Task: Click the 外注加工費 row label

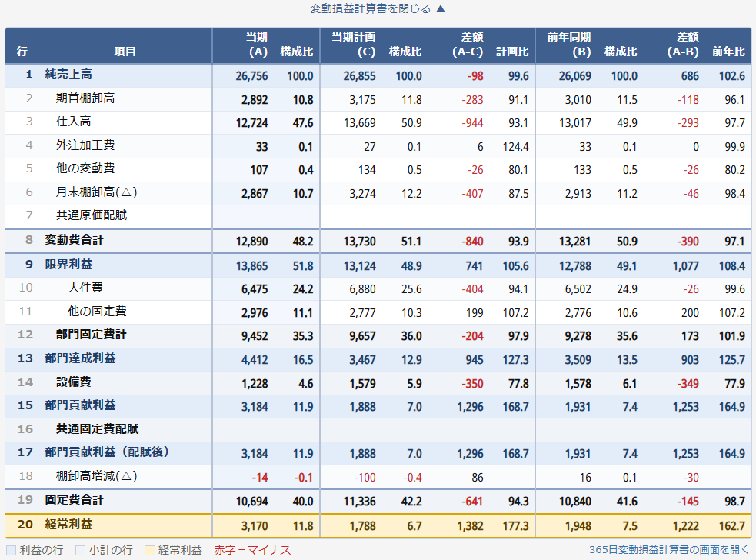Action: (85, 145)
